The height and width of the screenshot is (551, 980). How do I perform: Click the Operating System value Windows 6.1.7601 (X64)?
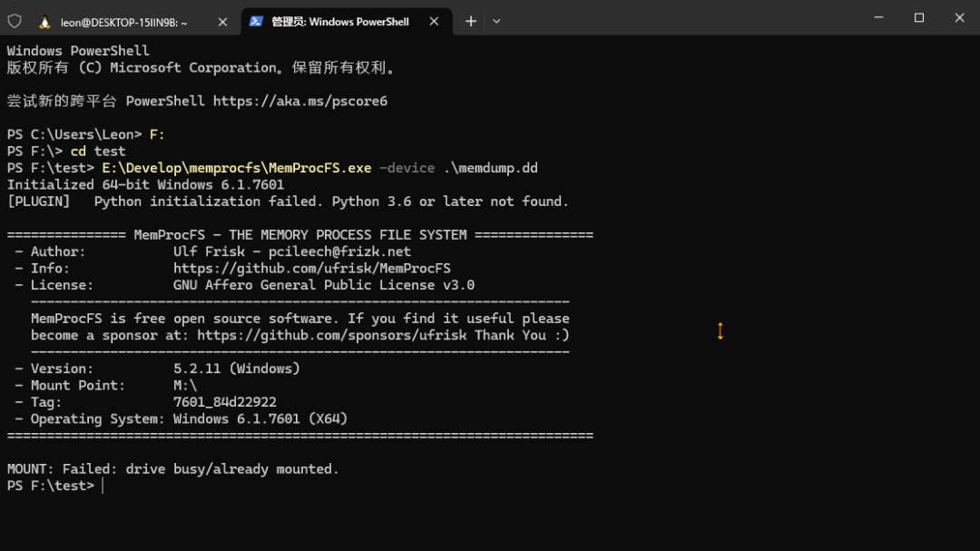pos(260,419)
